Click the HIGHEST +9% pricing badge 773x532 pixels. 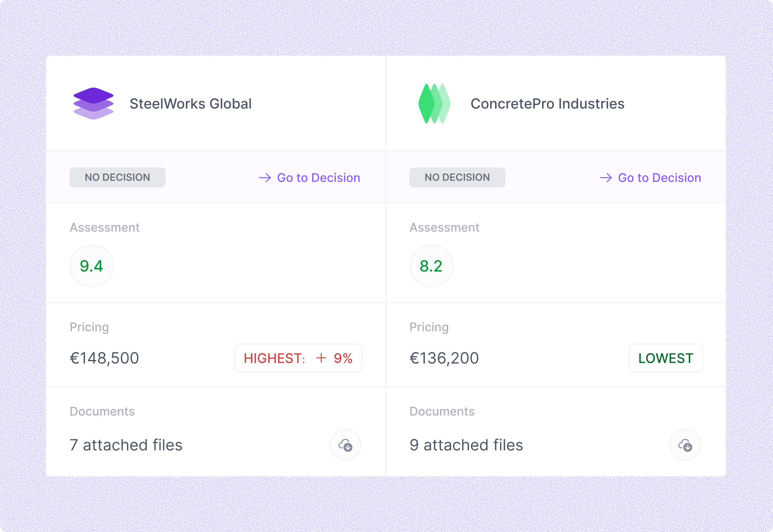[298, 358]
